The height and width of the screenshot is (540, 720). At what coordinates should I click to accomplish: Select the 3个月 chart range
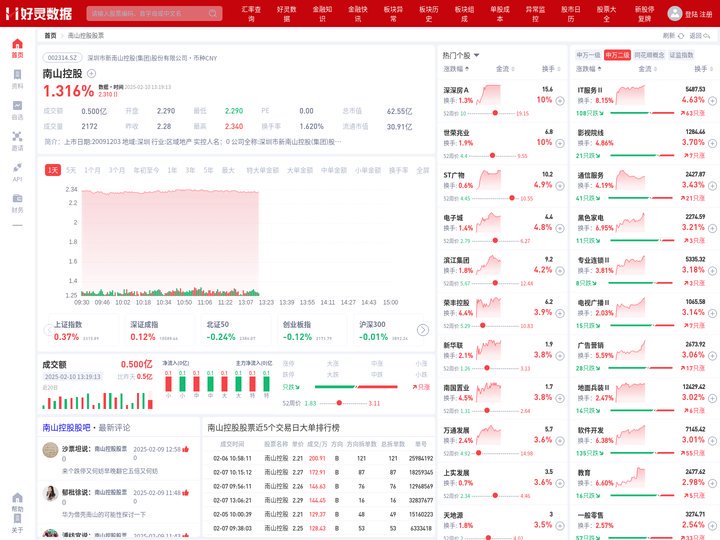tap(117, 170)
